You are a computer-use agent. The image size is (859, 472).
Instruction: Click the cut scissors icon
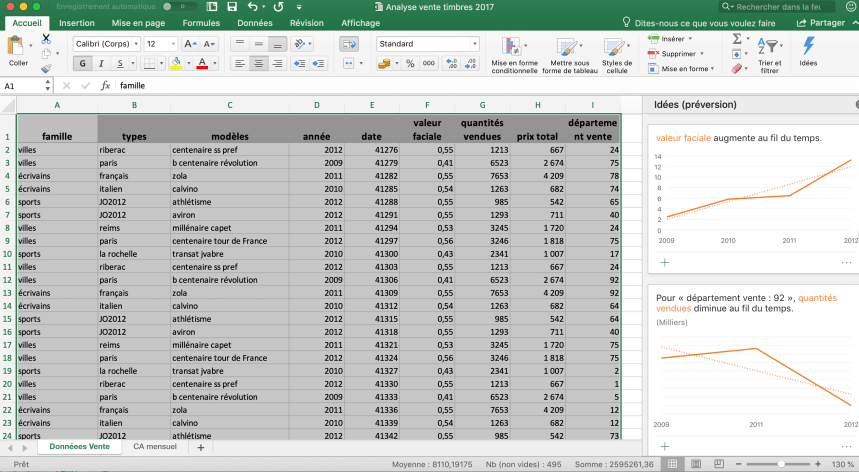(x=46, y=38)
